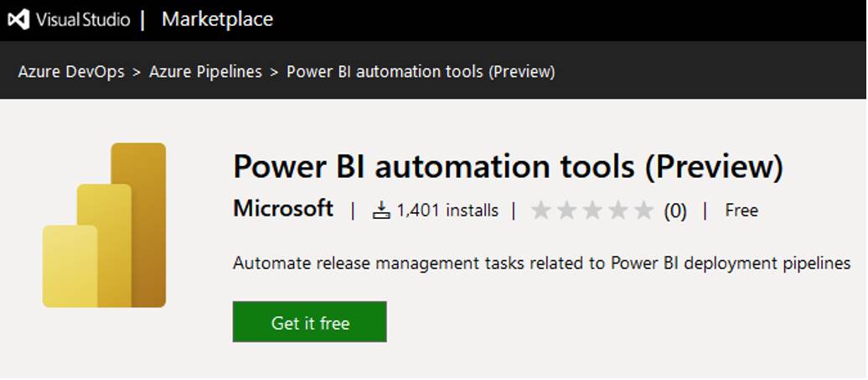Select the second rating star
868x380 pixels.
[566, 211]
